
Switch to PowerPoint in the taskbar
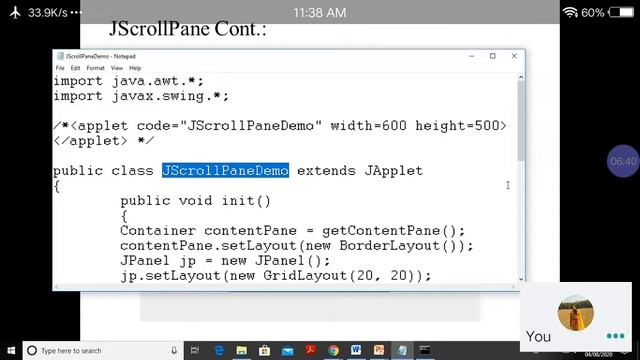point(379,350)
